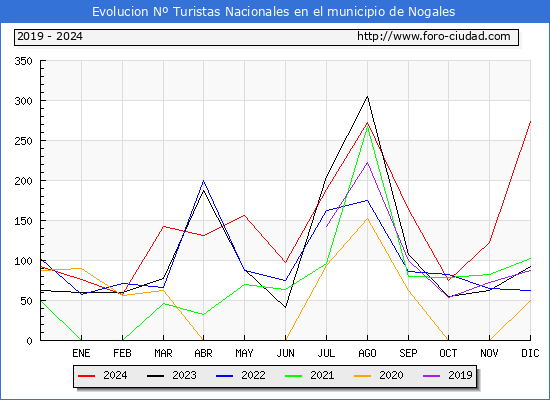Click the OCT month axis label
Image resolution: width=550 pixels, height=400 pixels.
tap(448, 353)
